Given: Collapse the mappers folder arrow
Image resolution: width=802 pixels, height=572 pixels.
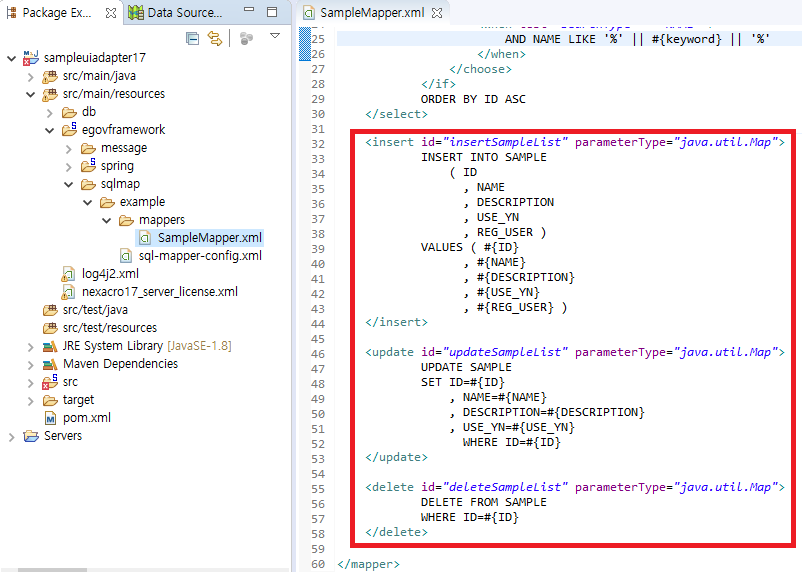Looking at the screenshot, I should pos(106,220).
